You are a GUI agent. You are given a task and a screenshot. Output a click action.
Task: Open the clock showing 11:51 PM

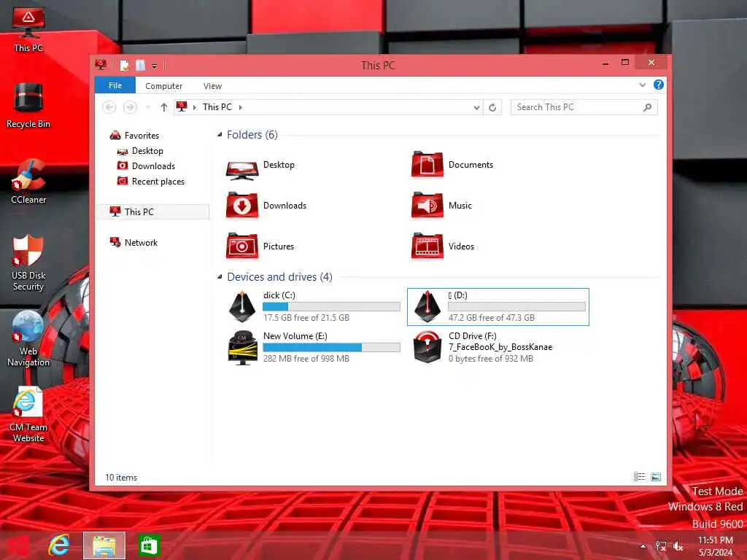pos(715,546)
